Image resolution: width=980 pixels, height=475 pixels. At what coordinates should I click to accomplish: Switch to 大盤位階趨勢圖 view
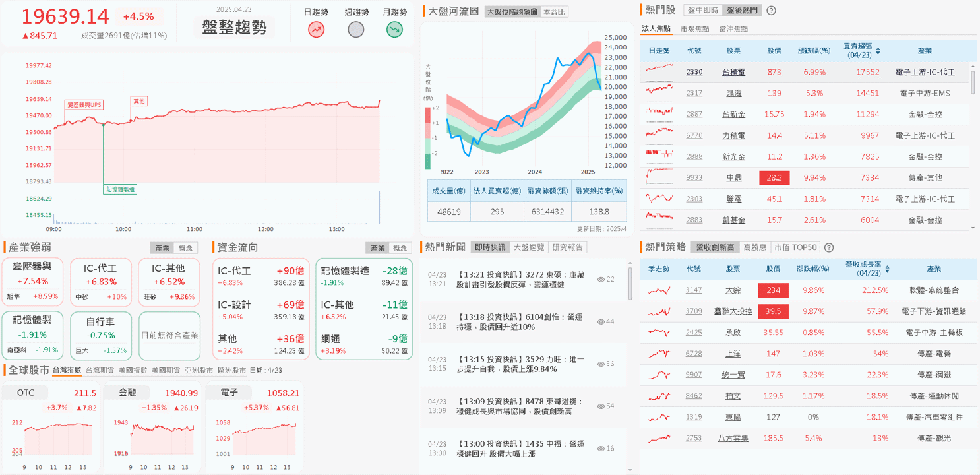click(x=512, y=12)
